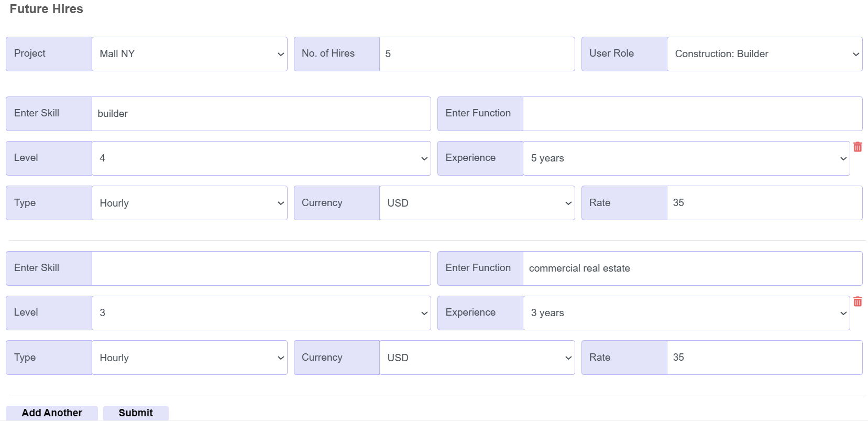Open the Currency dropdown showing USD
Image resolution: width=868 pixels, height=421 pixels.
point(477,203)
